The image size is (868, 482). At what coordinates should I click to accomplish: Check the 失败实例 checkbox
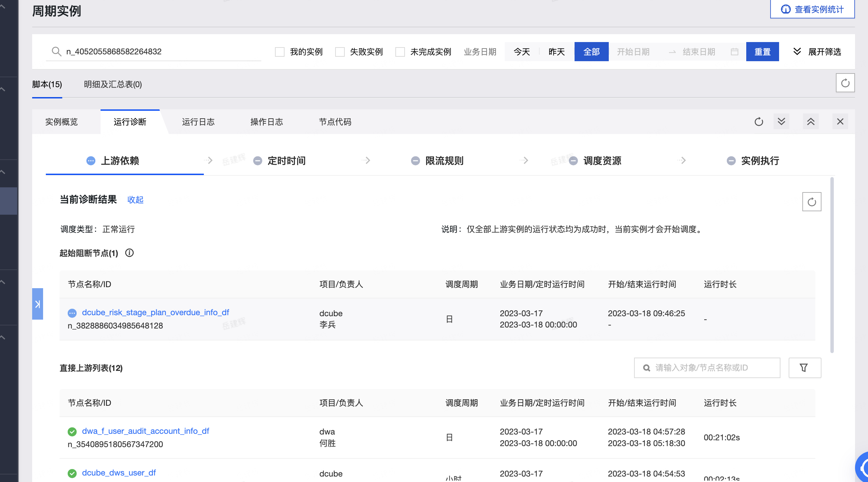tap(340, 52)
